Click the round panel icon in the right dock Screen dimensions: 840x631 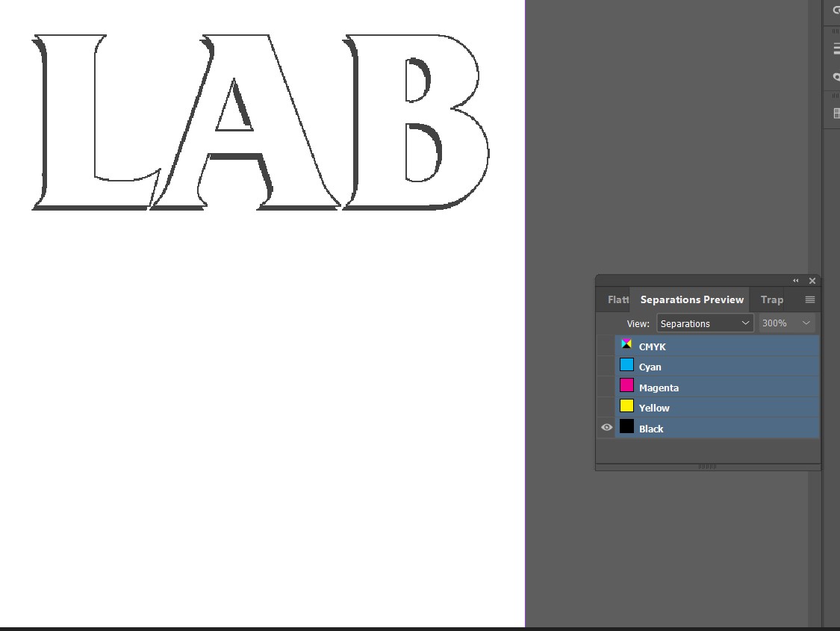tap(836, 77)
